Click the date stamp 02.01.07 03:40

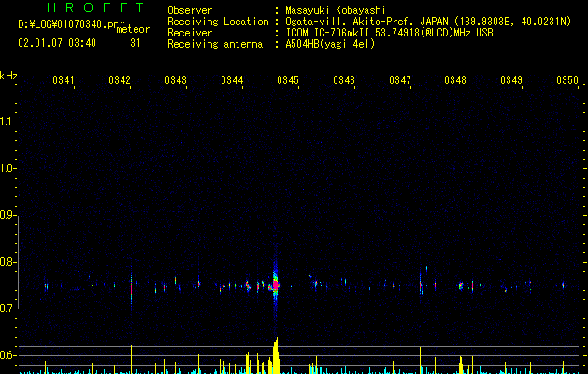(57, 43)
